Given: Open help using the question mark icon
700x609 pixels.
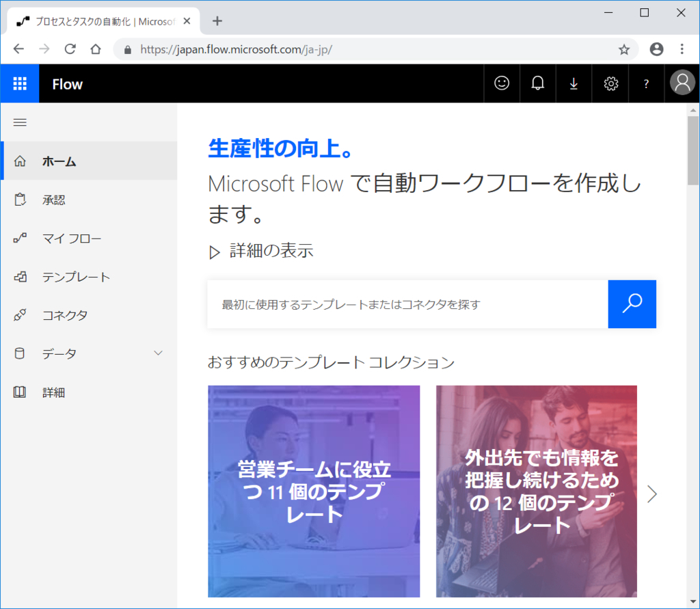Looking at the screenshot, I should [646, 83].
